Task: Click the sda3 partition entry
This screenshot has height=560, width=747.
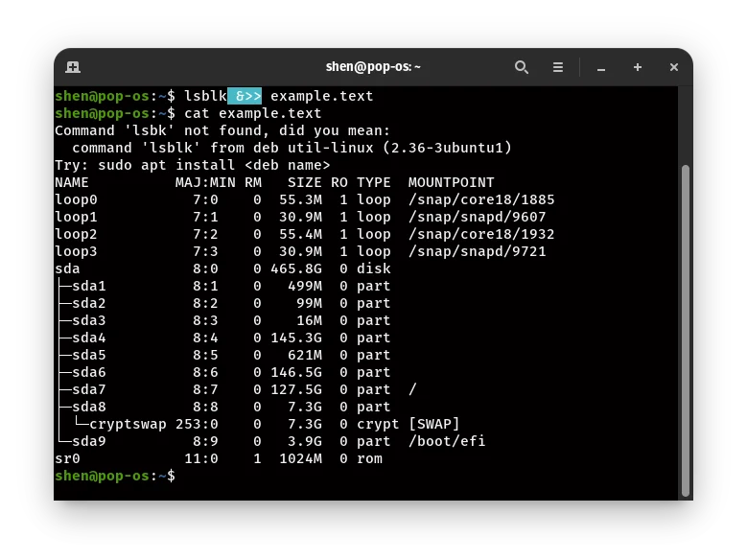Action: tap(88, 320)
